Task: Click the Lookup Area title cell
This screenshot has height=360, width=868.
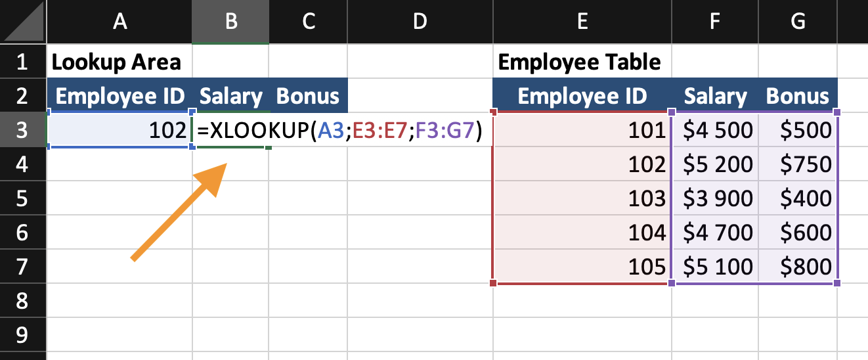Action: (117, 62)
